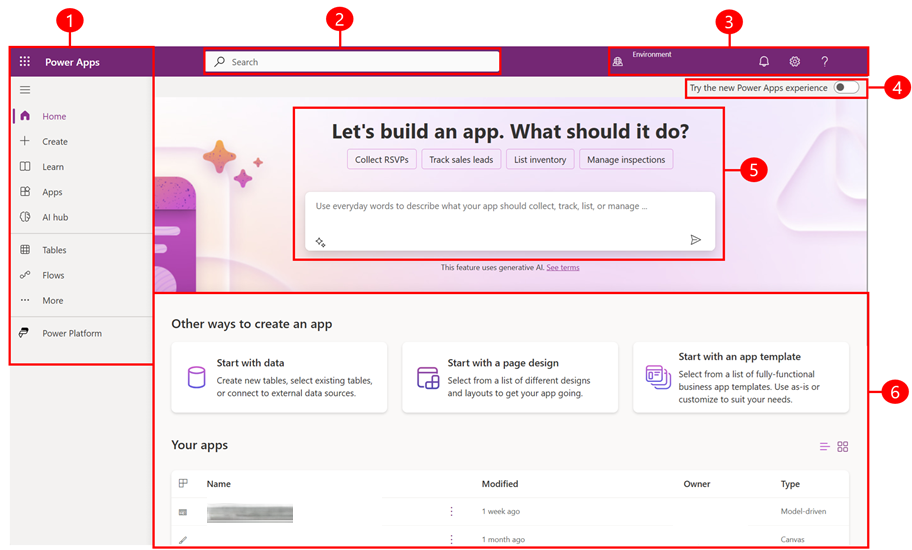The width and height of the screenshot is (912, 550).
Task: Click the app description prompt field
Action: coord(510,221)
